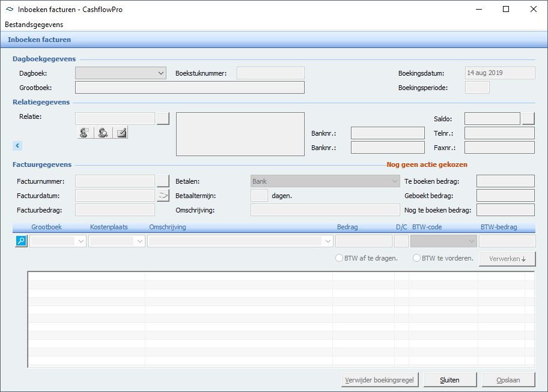The height and width of the screenshot is (392, 548).
Task: Click the second Banknr. field
Action: (x=388, y=147)
